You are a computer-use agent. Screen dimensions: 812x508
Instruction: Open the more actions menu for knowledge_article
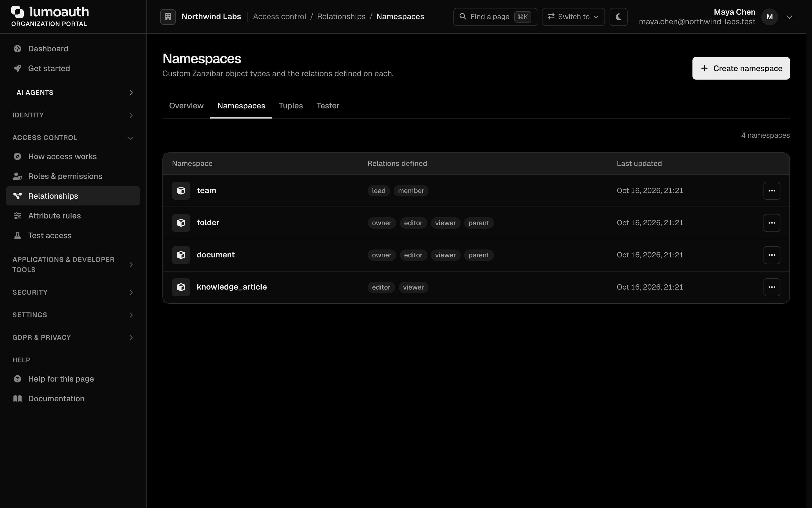pos(772,287)
